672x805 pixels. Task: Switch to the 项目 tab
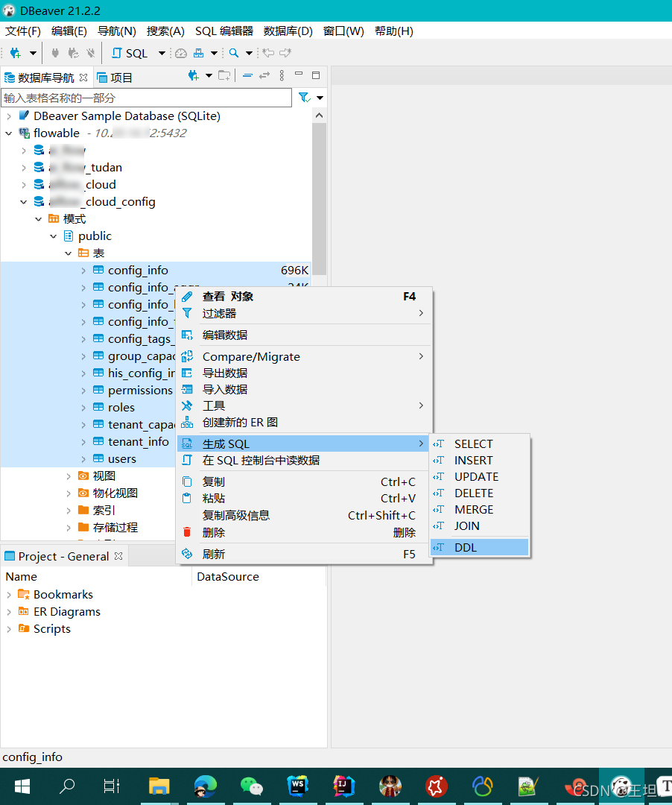(x=115, y=78)
